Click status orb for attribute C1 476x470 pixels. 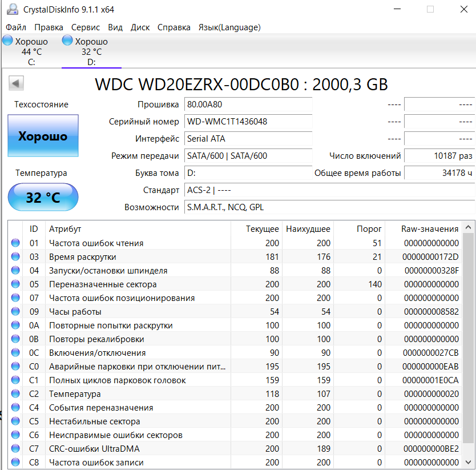pyautogui.click(x=15, y=380)
